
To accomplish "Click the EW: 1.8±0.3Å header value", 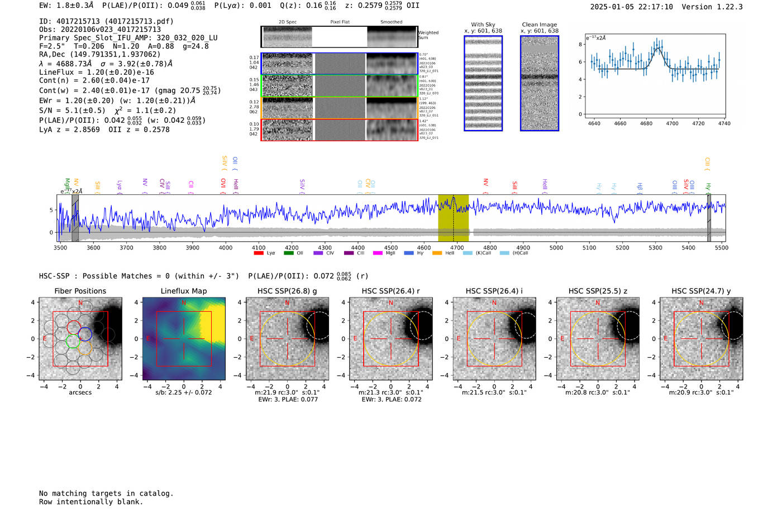I will [x=66, y=6].
